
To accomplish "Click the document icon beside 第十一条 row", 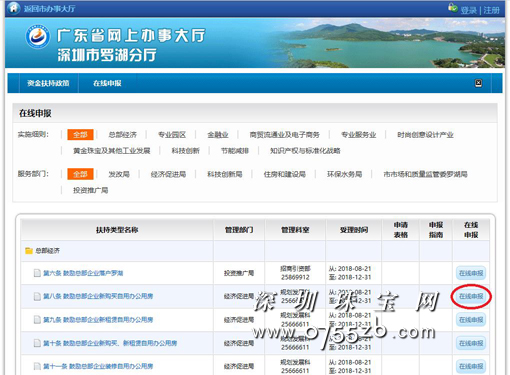I will (37, 366).
